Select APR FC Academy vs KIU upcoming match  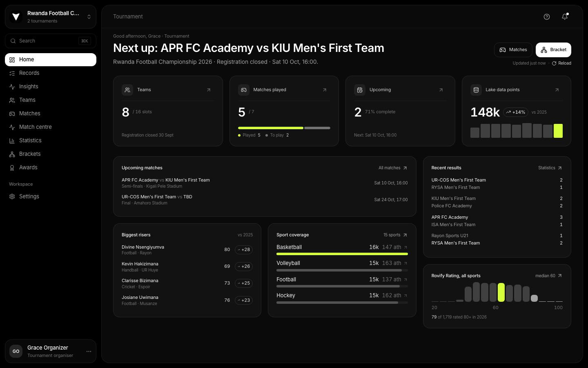coord(265,183)
